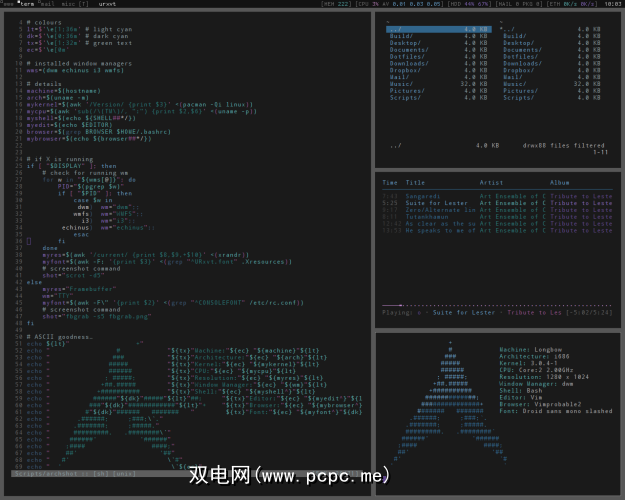
Task: Click the MEM 222 status entry
Action: tap(336, 4)
